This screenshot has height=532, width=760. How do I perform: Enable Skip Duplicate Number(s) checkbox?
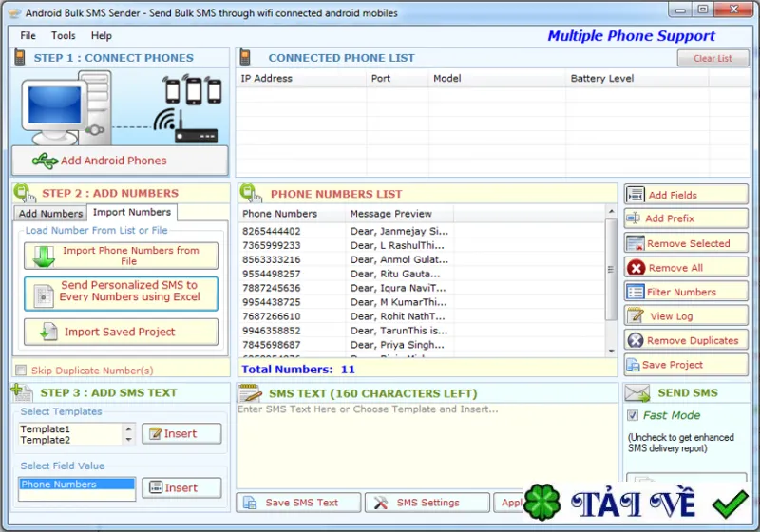tap(21, 370)
